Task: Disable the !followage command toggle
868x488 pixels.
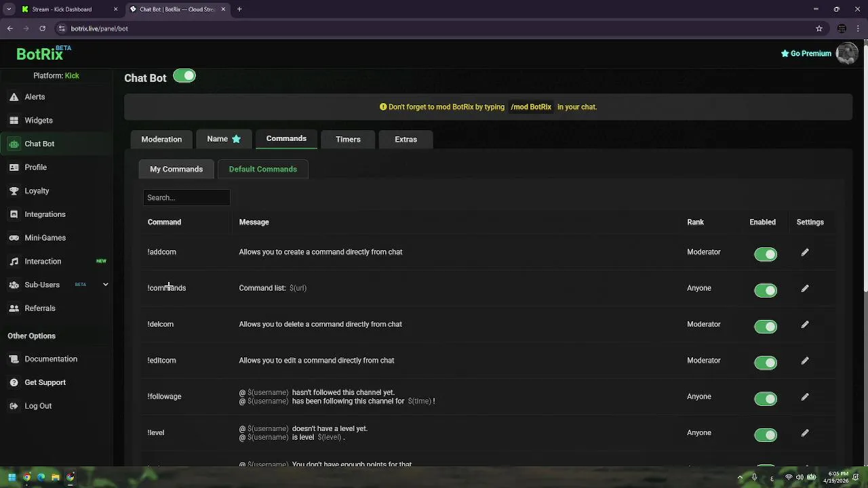Action: point(766,399)
